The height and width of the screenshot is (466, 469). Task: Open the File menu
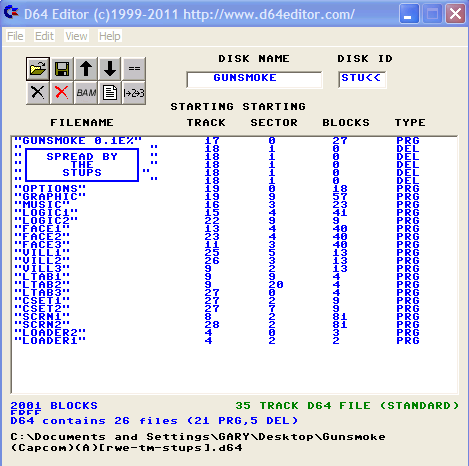(x=15, y=36)
